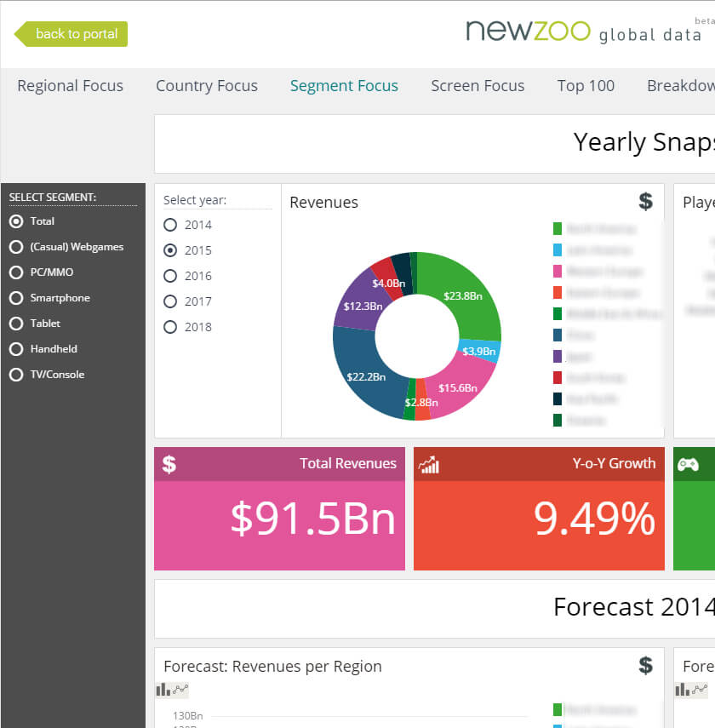Choose the TV/Console segment
This screenshot has height=728, width=715.
click(16, 375)
